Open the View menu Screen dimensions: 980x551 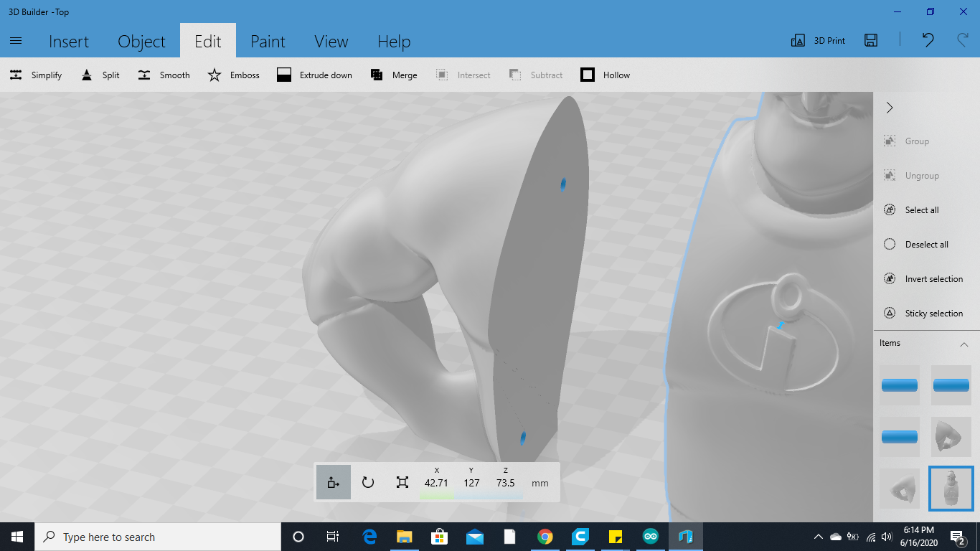(x=331, y=41)
